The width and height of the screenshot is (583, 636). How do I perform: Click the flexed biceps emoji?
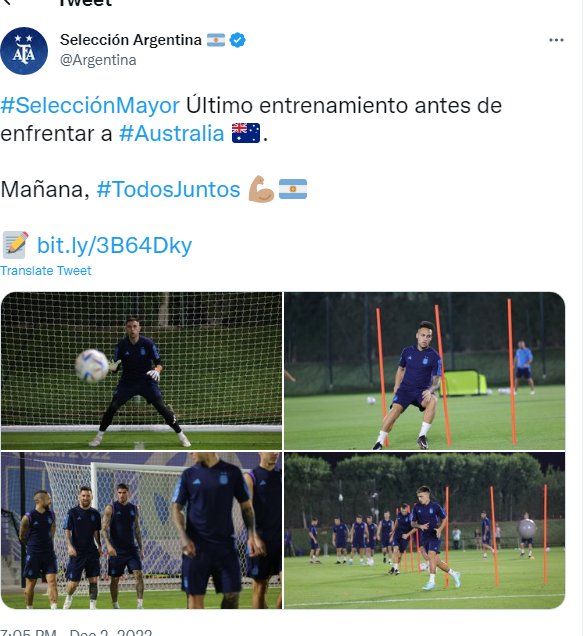(261, 189)
